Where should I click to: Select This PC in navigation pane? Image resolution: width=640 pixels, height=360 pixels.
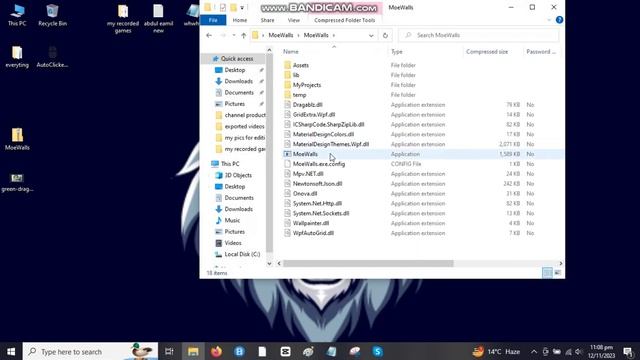pyautogui.click(x=230, y=164)
